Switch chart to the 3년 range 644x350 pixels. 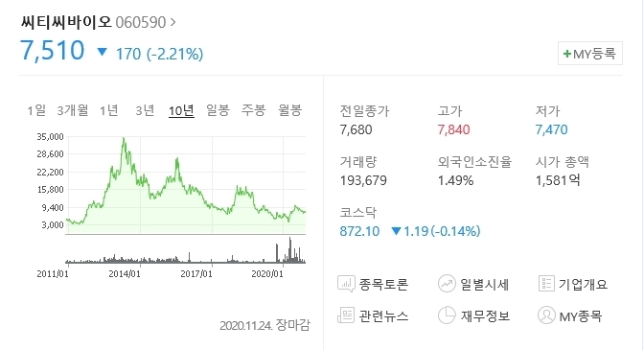click(145, 110)
